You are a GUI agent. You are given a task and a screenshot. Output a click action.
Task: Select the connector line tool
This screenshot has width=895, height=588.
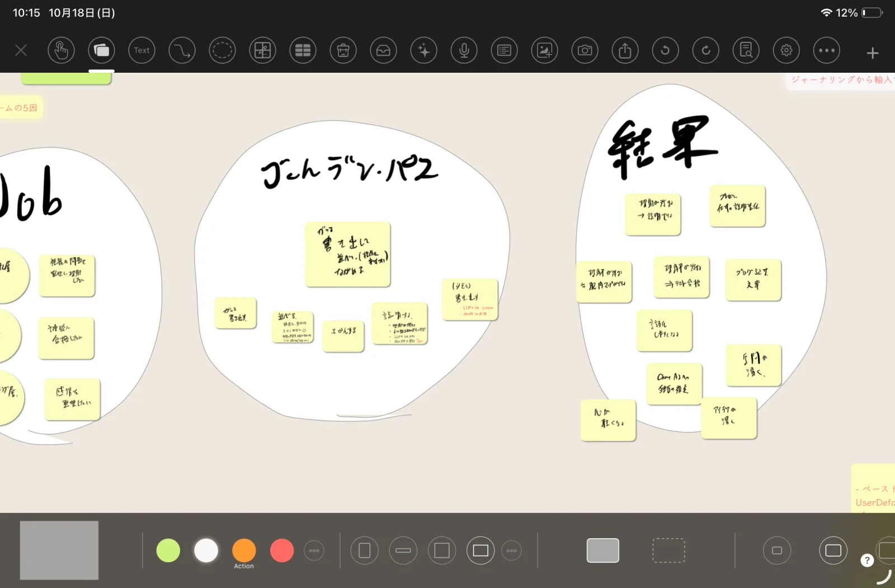click(x=182, y=50)
